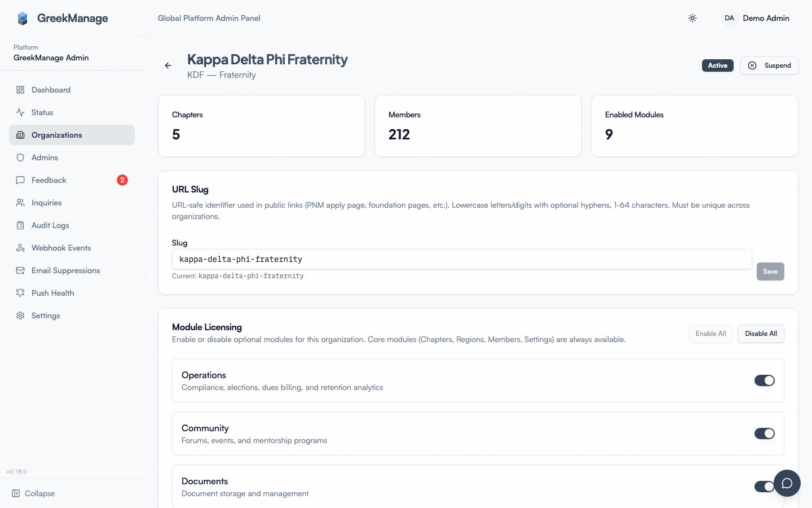Click the DA user avatar
The height and width of the screenshot is (508, 812).
tap(729, 18)
